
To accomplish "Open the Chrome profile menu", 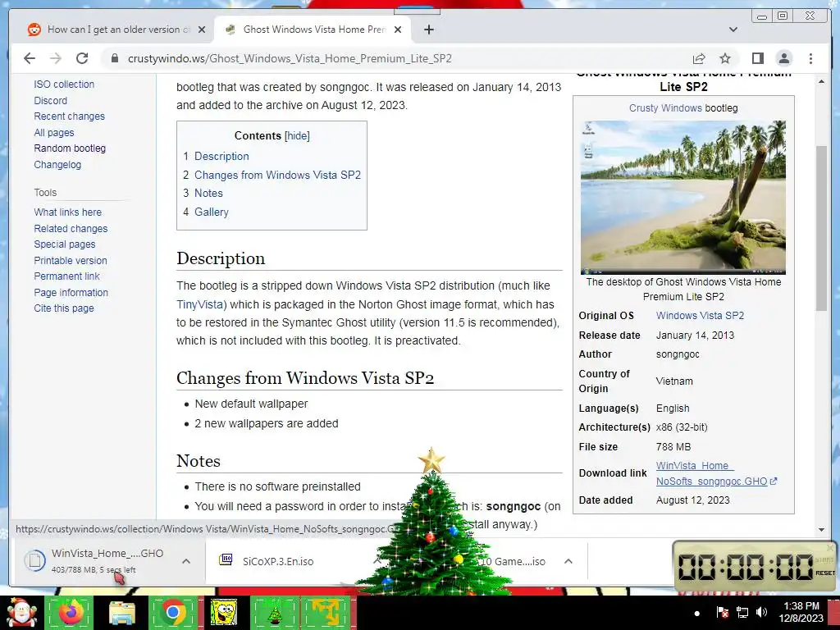I will pos(784,58).
